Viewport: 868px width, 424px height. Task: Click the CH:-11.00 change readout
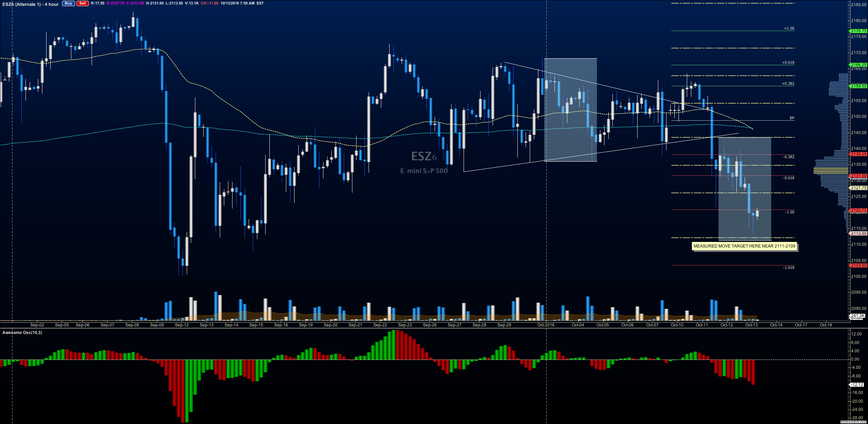(x=209, y=3)
